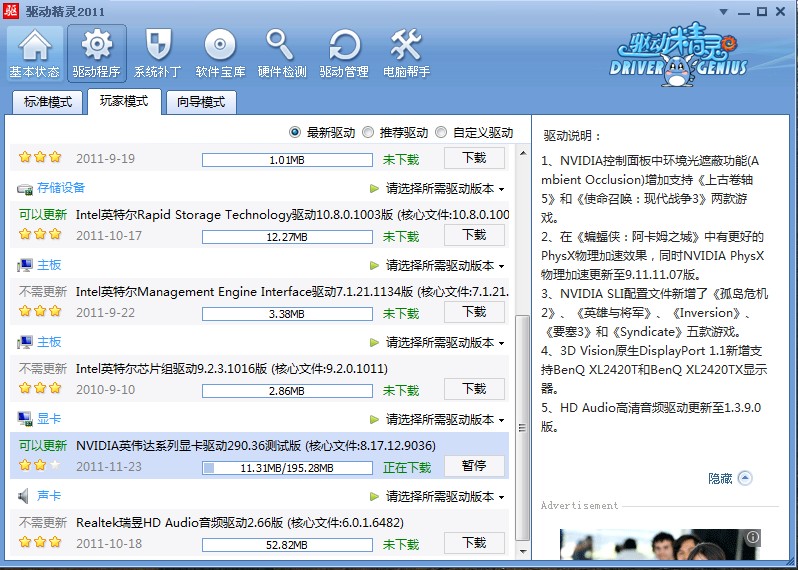Click the 3.38MB progress bar
The width and height of the screenshot is (798, 570).
point(287,314)
